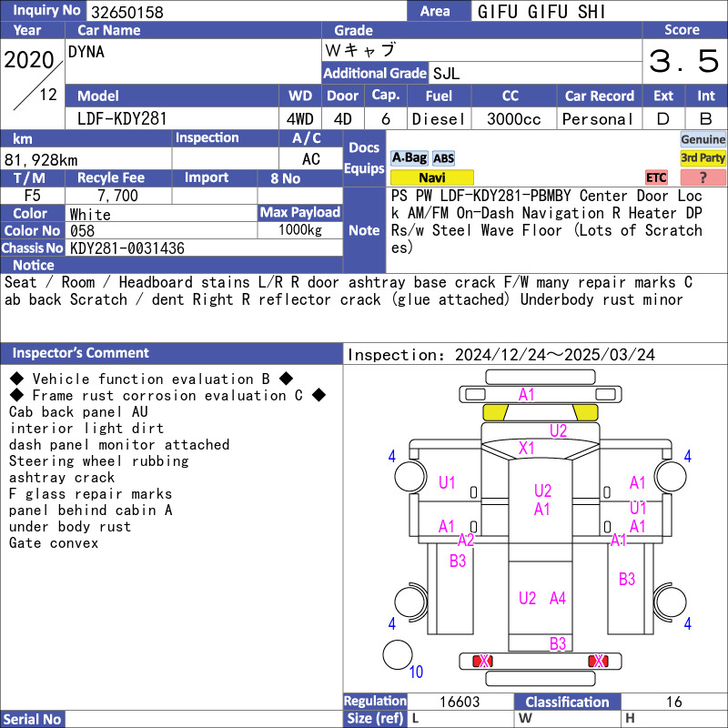728x728 pixels.
Task: Click the A.Bag equipment badge
Action: (409, 157)
